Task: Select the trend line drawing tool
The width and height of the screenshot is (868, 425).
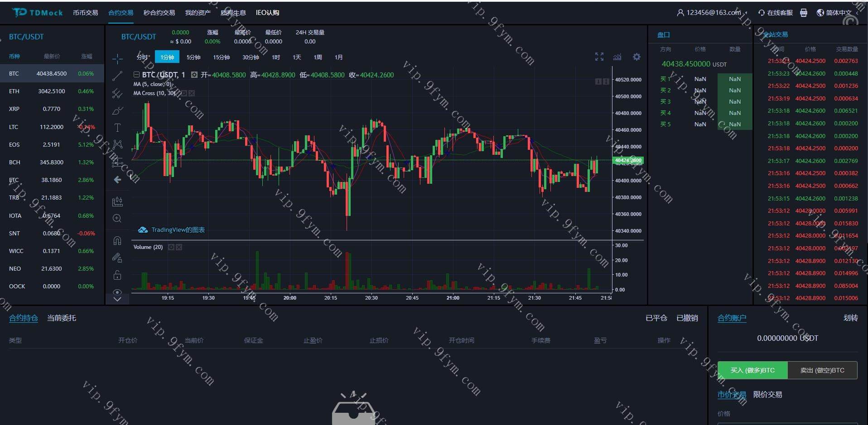Action: click(117, 76)
